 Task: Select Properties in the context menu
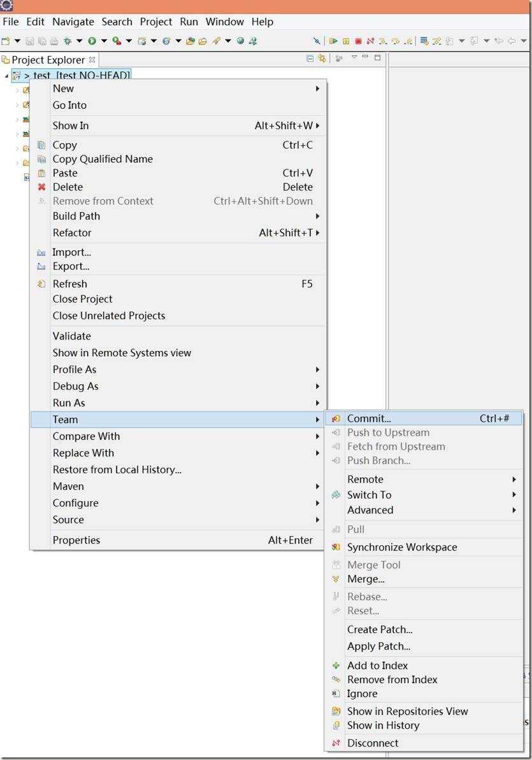click(x=76, y=540)
